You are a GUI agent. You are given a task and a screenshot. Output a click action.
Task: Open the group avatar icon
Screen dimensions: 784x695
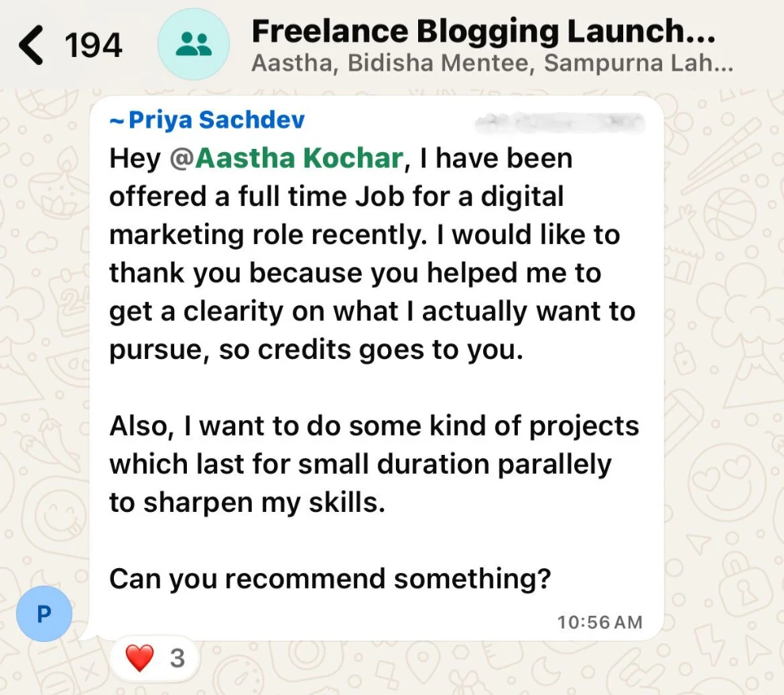point(194,44)
